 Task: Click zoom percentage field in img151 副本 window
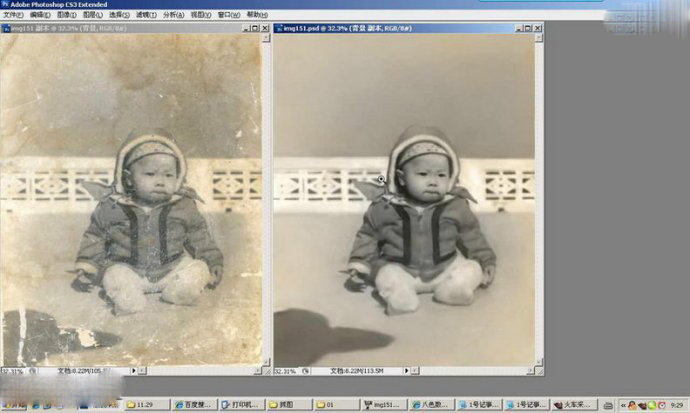tap(13, 371)
